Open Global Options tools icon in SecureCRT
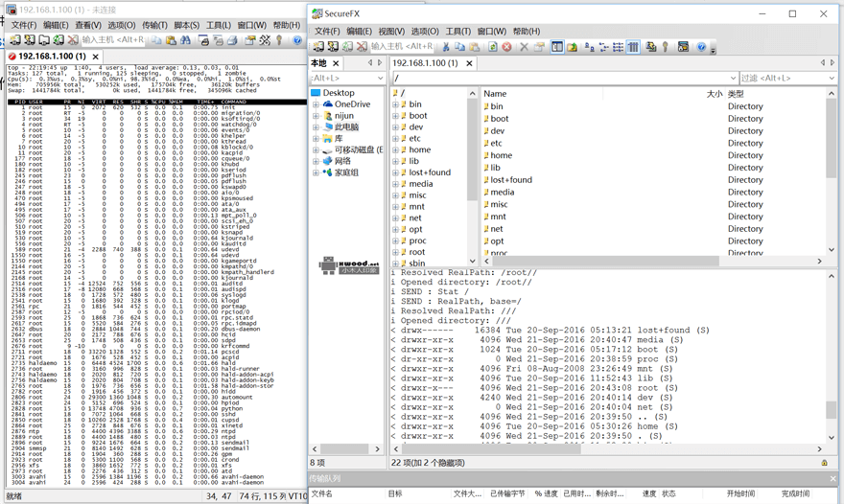The height and width of the screenshot is (504, 844). point(265,40)
